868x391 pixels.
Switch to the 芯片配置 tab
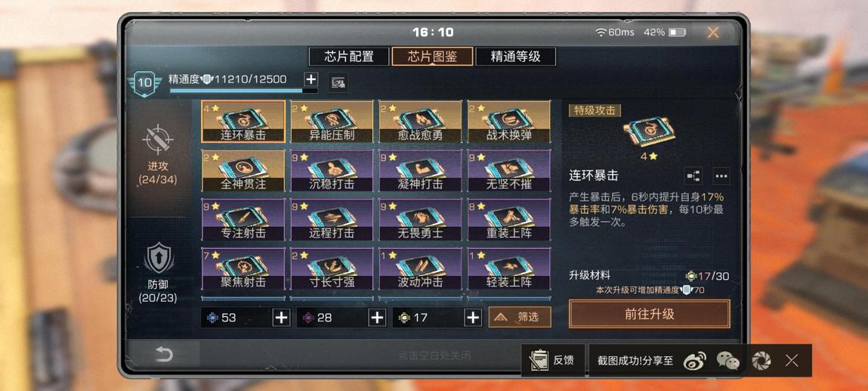point(349,57)
